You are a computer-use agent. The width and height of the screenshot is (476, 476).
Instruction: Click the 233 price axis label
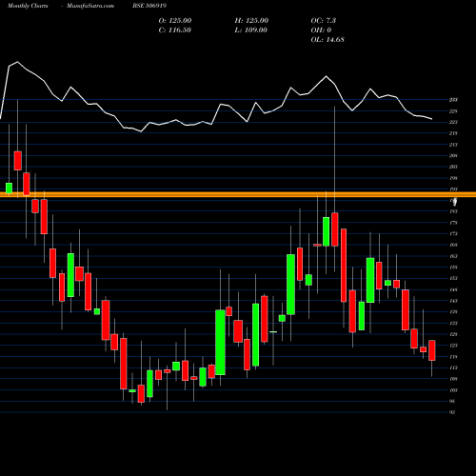[x=453, y=100]
